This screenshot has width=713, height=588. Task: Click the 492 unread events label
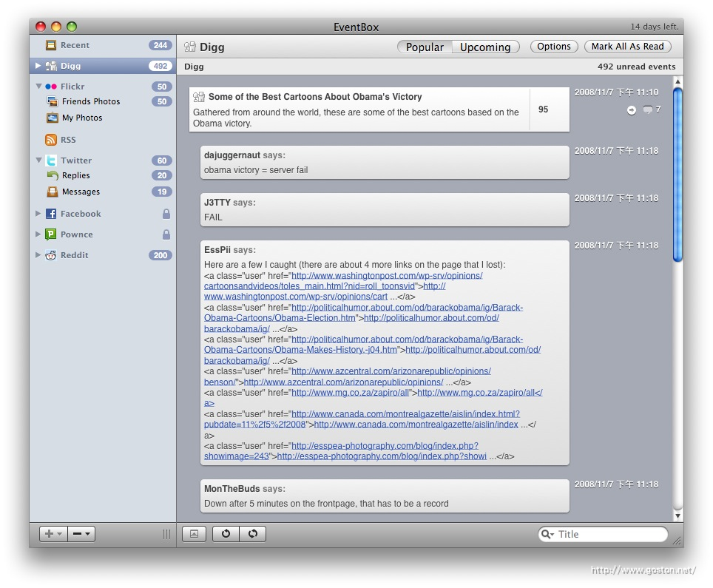(637, 67)
